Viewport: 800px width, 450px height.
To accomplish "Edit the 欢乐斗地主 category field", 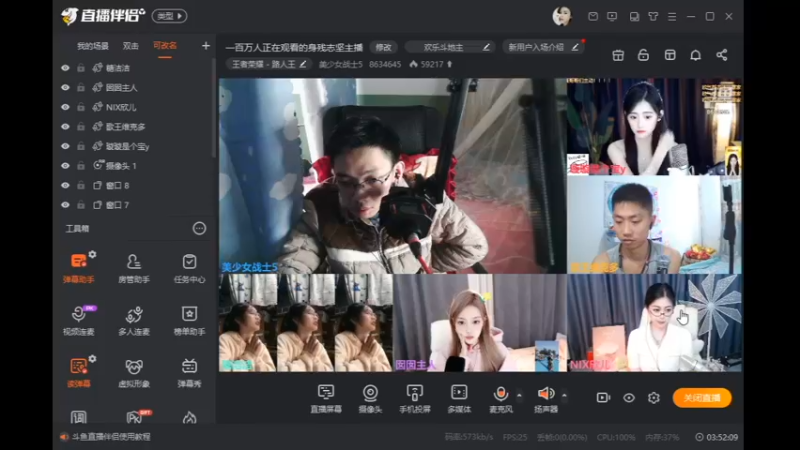I will click(x=450, y=47).
